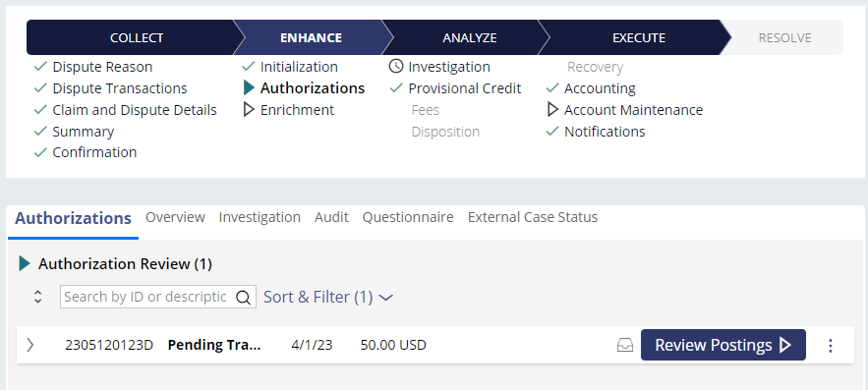Image resolution: width=868 pixels, height=390 pixels.
Task: Select the External Case Status tab
Action: coord(533,217)
